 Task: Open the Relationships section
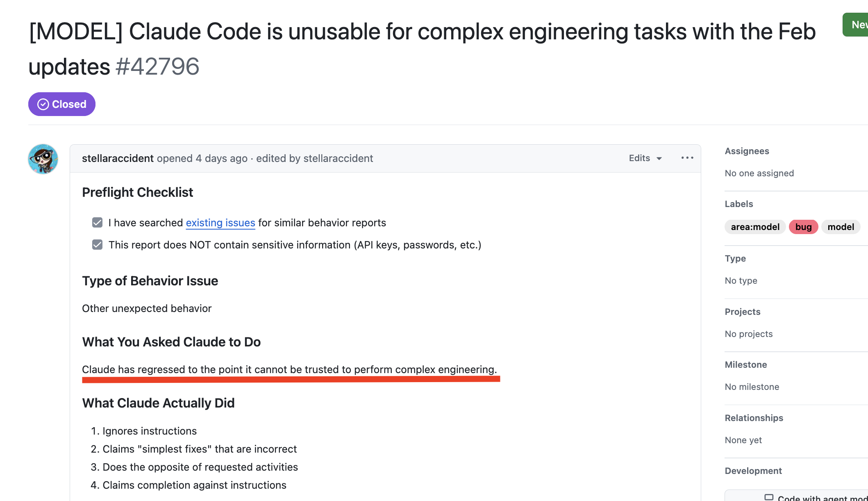point(754,418)
